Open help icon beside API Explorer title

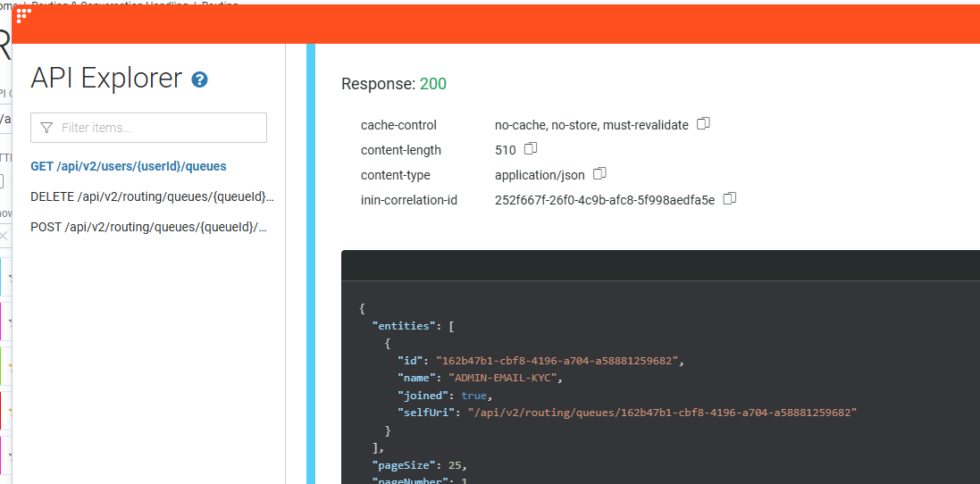coord(200,79)
